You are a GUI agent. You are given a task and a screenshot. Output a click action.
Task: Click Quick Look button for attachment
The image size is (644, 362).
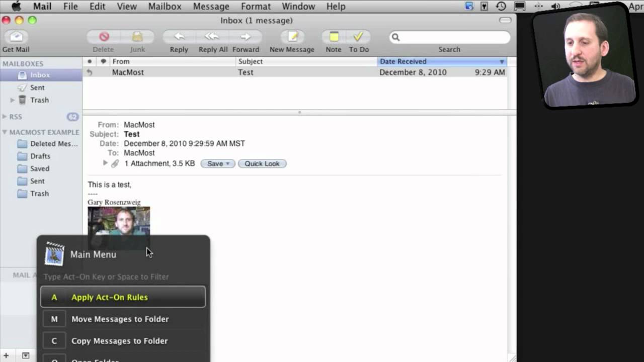[262, 163]
